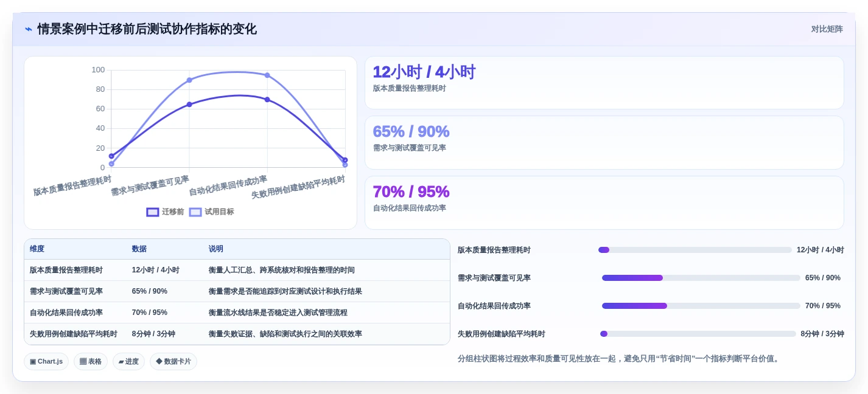The width and height of the screenshot is (868, 394).
Task: Click the 试用目标 legend color box
Action: coord(195,212)
